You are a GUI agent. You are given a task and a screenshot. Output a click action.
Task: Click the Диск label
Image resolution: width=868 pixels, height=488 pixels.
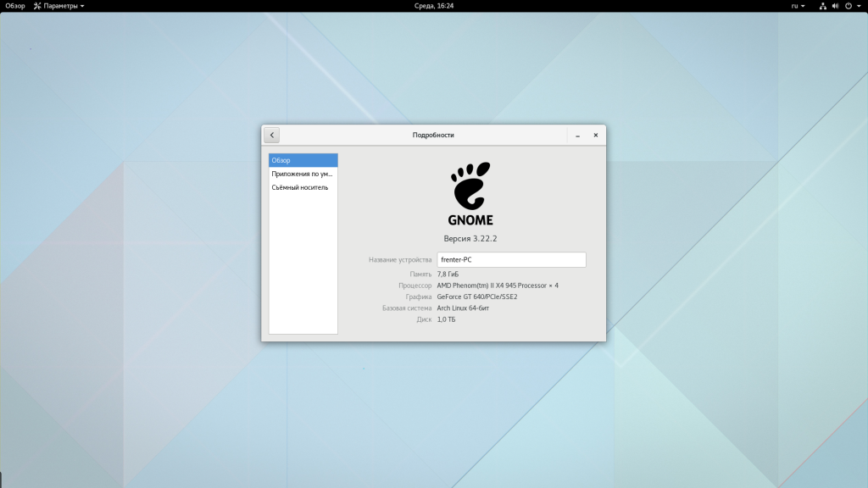pos(424,319)
